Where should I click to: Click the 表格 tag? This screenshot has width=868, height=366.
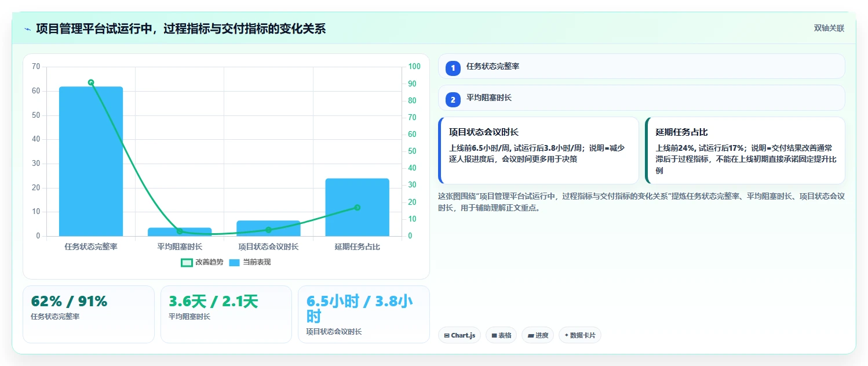click(x=501, y=335)
